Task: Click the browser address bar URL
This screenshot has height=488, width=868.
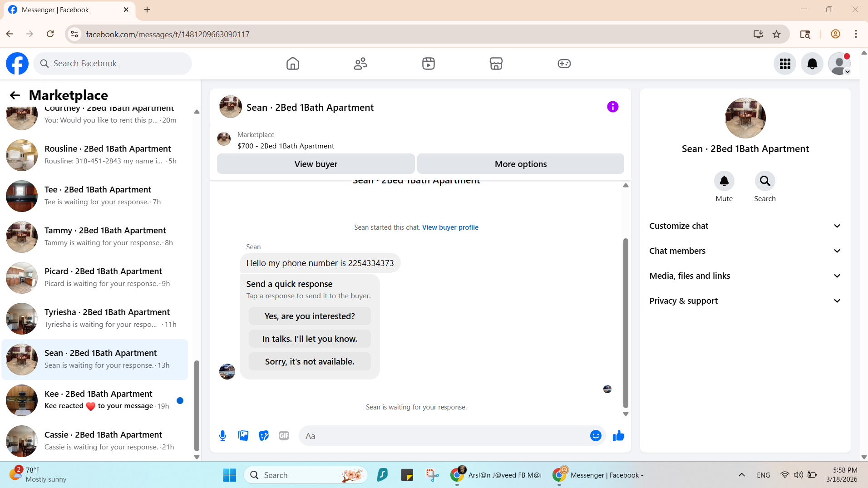Action: click(x=168, y=34)
